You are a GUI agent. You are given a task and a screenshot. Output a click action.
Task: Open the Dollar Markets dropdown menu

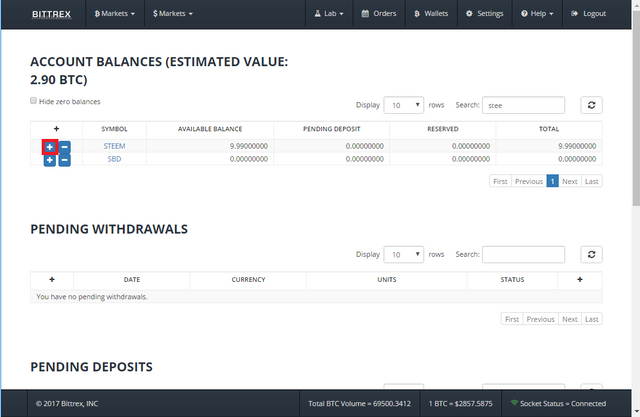coord(173,13)
